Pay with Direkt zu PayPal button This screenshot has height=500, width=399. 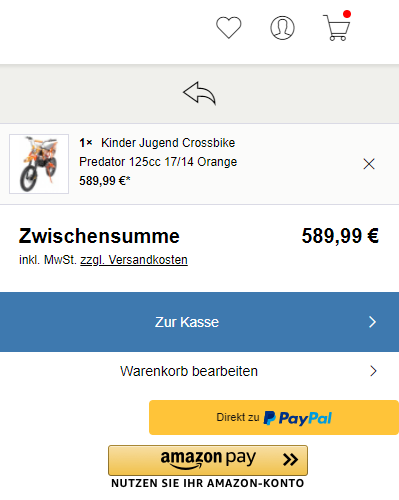[x=274, y=417]
